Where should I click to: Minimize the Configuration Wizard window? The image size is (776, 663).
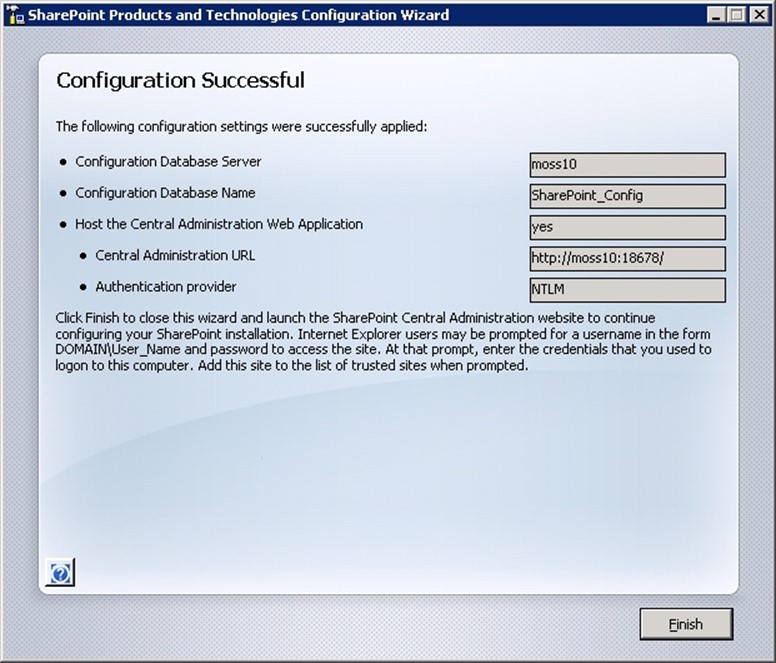tap(718, 15)
